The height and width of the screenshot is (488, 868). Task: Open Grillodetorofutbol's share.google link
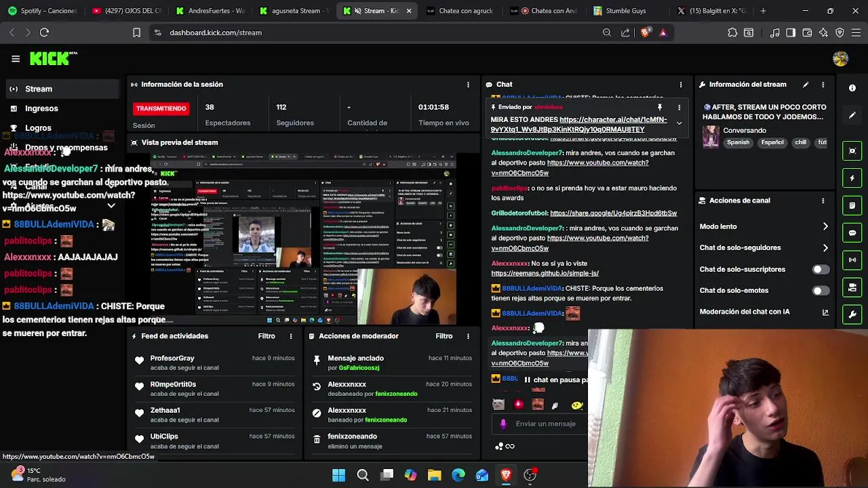[614, 213]
